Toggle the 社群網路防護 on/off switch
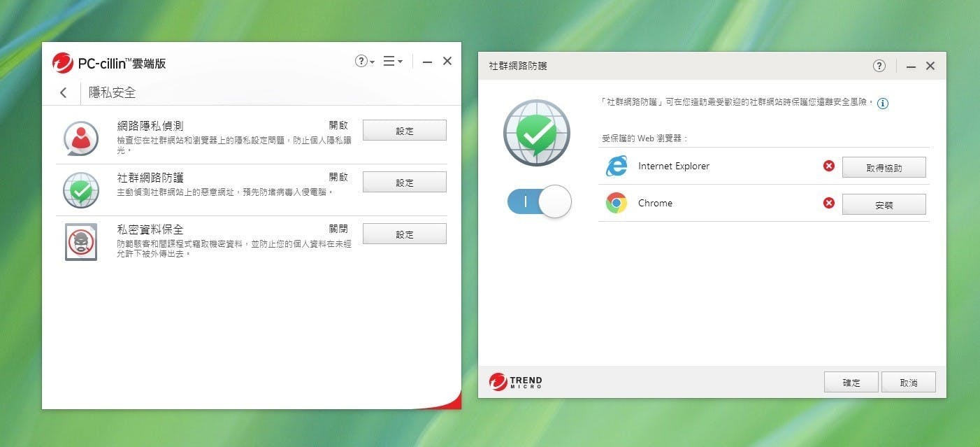The image size is (980, 447). pos(539,202)
